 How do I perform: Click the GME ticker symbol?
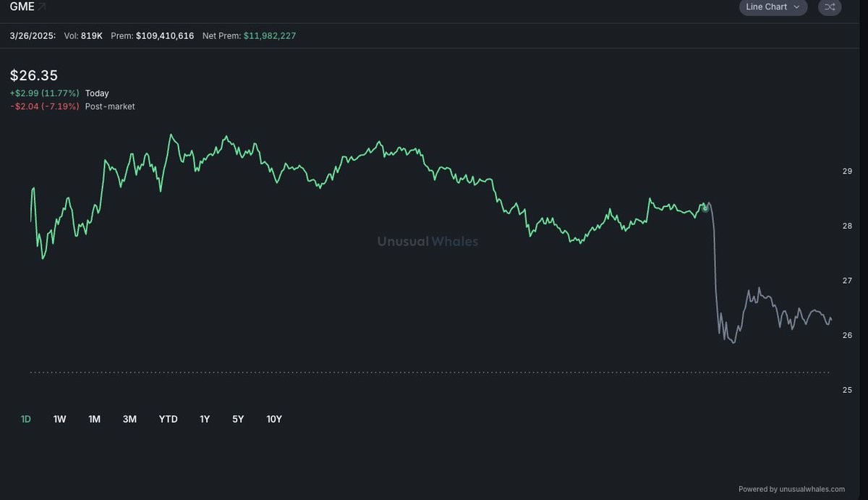tap(22, 7)
